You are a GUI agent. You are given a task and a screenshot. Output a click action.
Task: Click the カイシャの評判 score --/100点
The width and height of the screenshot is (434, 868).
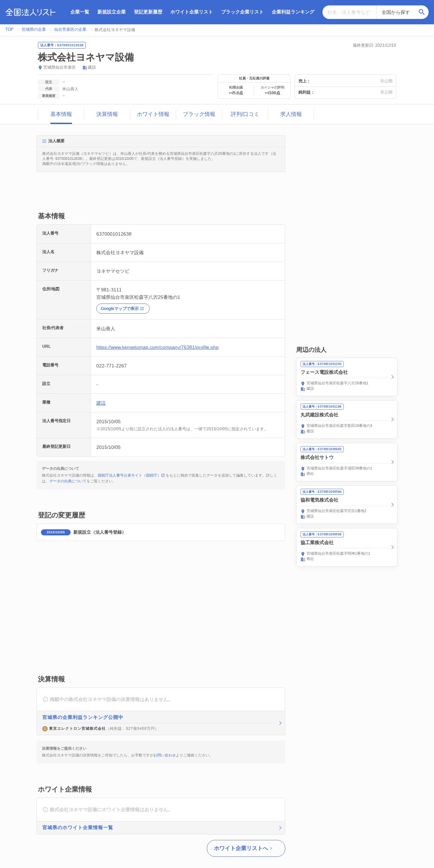click(272, 93)
